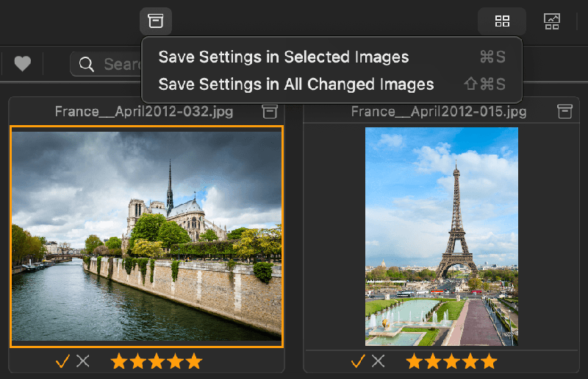Image resolution: width=588 pixels, height=379 pixels.
Task: Click archive icon on France__April2012-015.jpg card
Action: pyautogui.click(x=564, y=112)
